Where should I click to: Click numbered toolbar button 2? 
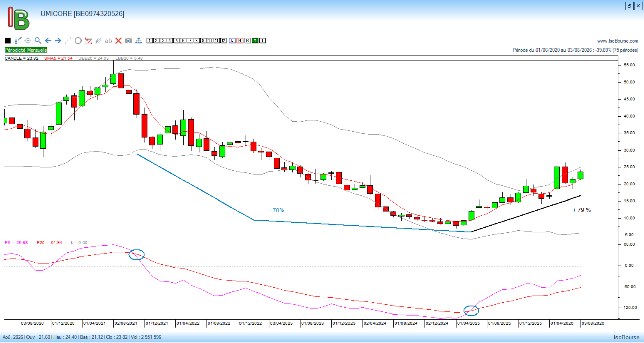coord(156,41)
